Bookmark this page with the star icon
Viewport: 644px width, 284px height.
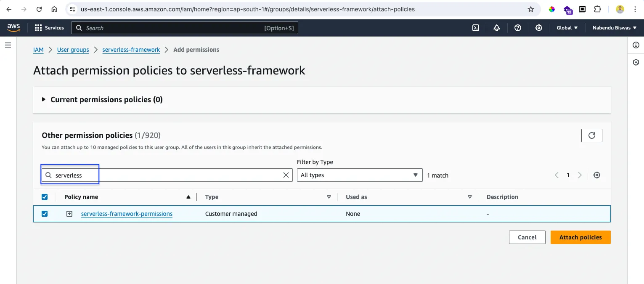click(x=531, y=9)
